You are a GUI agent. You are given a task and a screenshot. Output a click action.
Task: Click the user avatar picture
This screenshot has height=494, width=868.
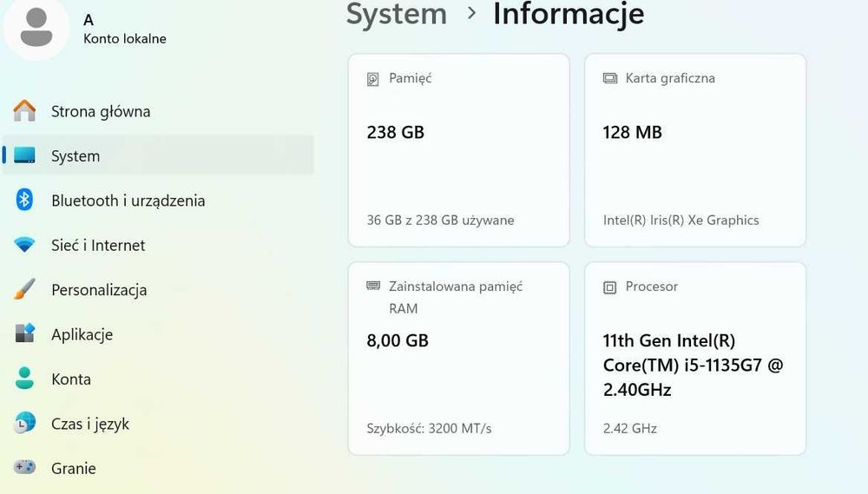pos(36,28)
